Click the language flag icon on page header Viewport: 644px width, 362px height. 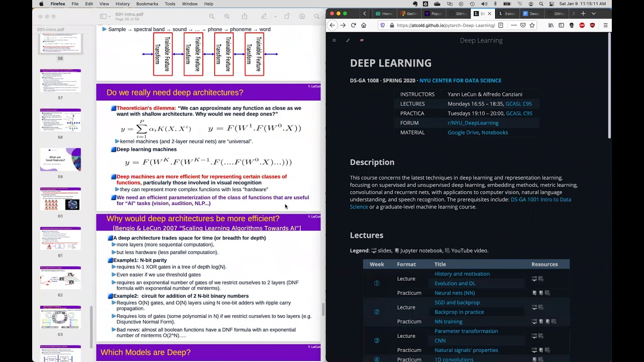362,40
